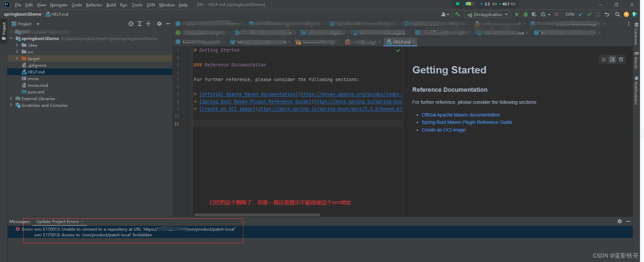644x262 pixels.
Task: Click the memory usage indicator bar
Action: point(470,4)
